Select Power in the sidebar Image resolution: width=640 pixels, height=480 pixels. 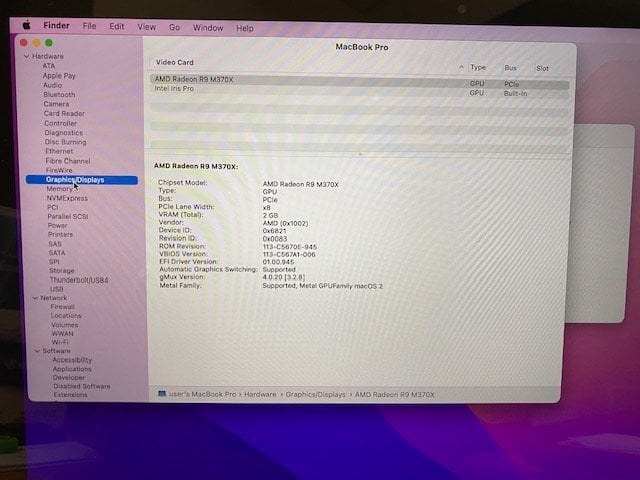click(58, 225)
